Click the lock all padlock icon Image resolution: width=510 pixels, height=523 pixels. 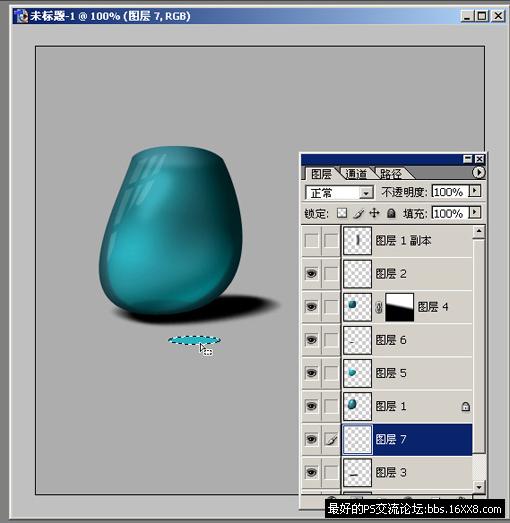point(391,213)
